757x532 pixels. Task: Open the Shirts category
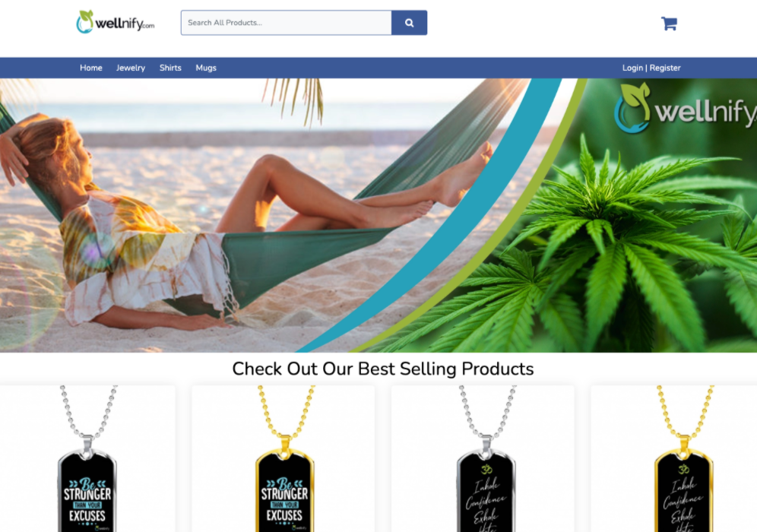[x=170, y=68]
